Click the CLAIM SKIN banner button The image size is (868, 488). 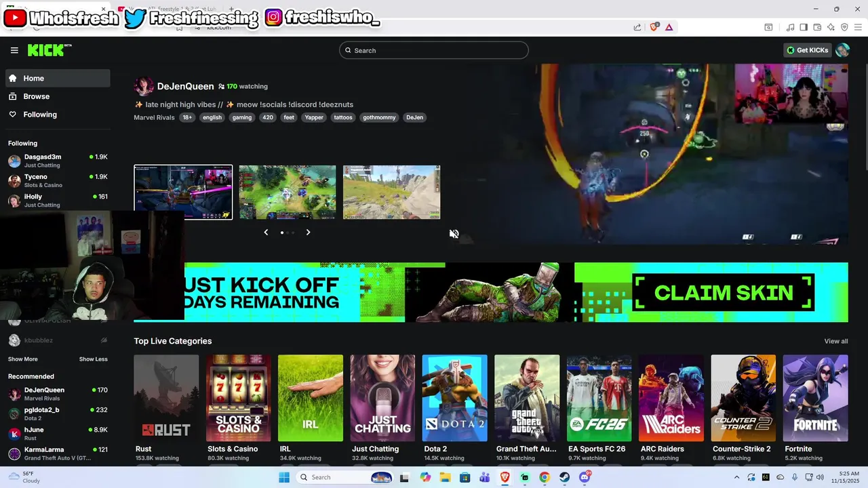click(723, 293)
